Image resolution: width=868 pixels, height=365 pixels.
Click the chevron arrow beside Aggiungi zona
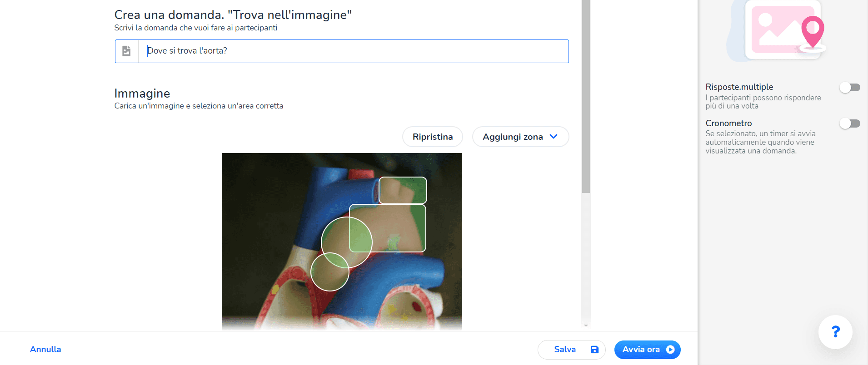(x=554, y=137)
